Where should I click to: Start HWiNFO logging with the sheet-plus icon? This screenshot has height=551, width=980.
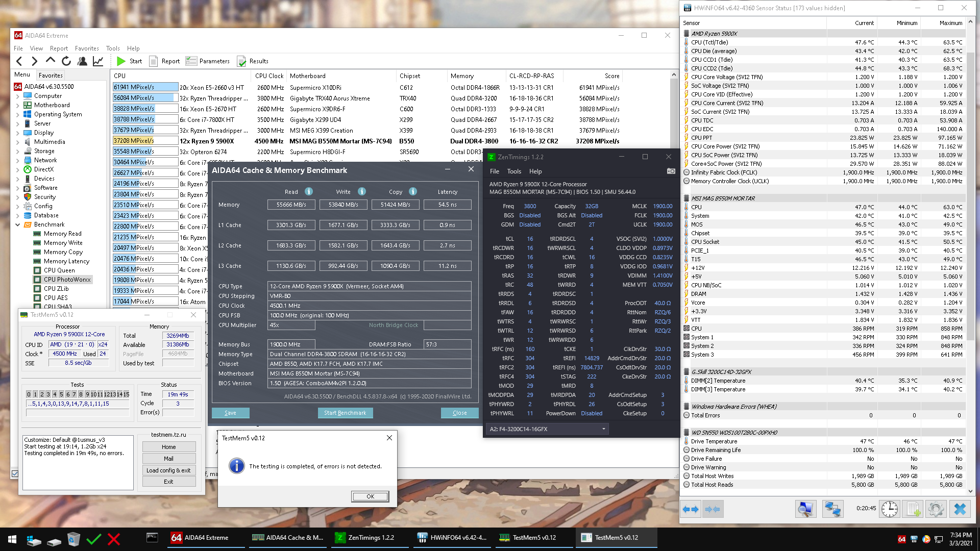pos(913,509)
